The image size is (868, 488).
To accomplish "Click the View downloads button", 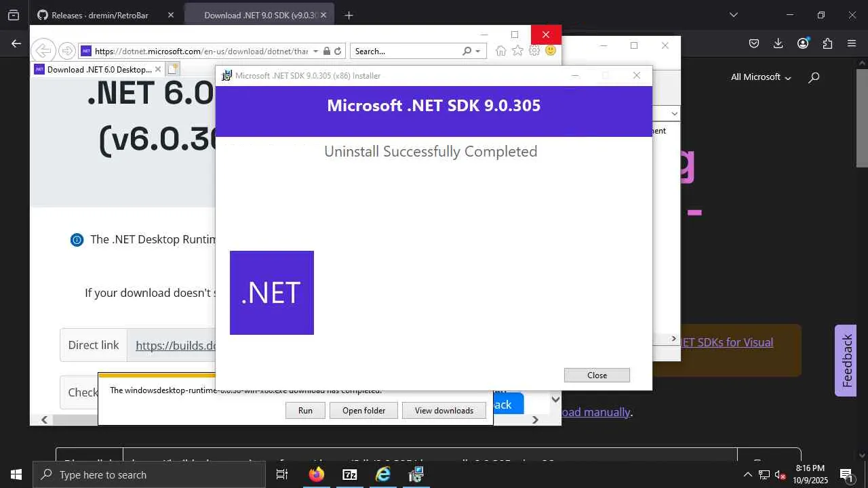I will [444, 410].
